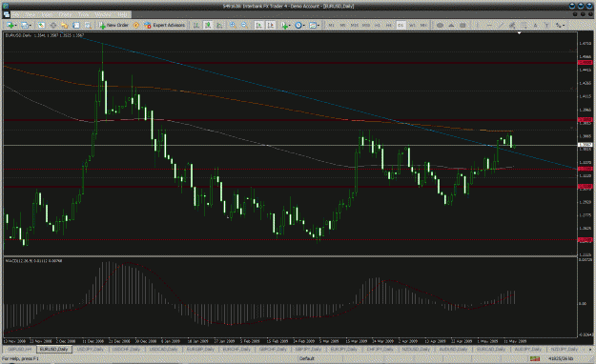
Task: Select the equidistant channel tool
Action: (x=512, y=25)
